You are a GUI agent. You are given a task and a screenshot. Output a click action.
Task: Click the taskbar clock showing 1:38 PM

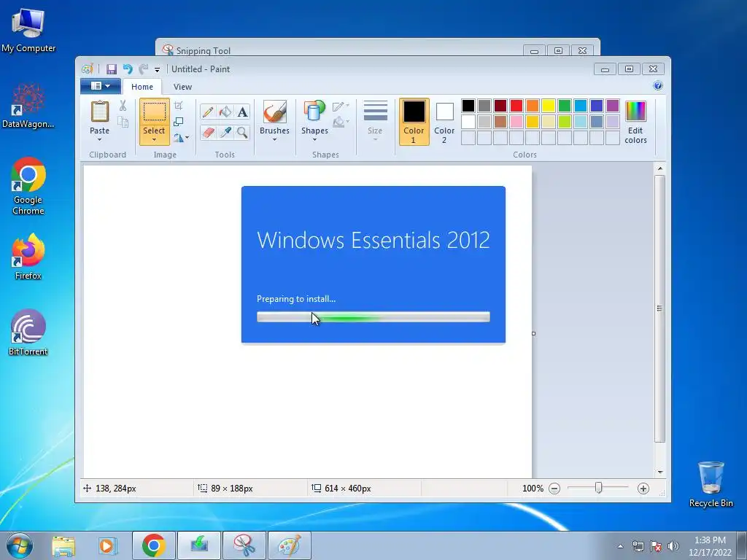(710, 546)
